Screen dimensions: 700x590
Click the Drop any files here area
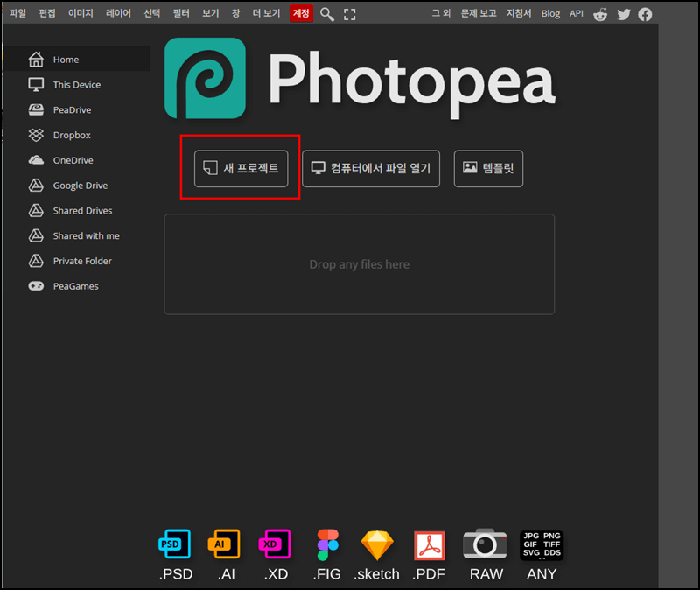tap(360, 264)
